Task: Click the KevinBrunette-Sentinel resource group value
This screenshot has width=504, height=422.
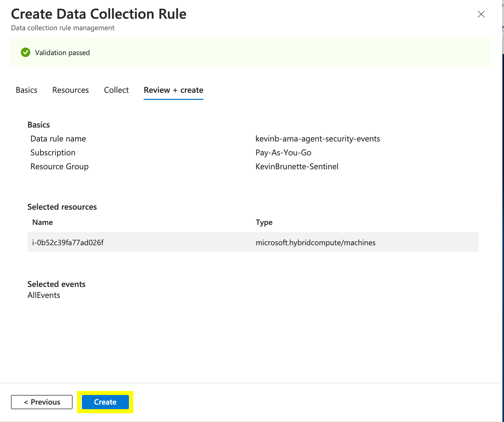Action: click(297, 167)
